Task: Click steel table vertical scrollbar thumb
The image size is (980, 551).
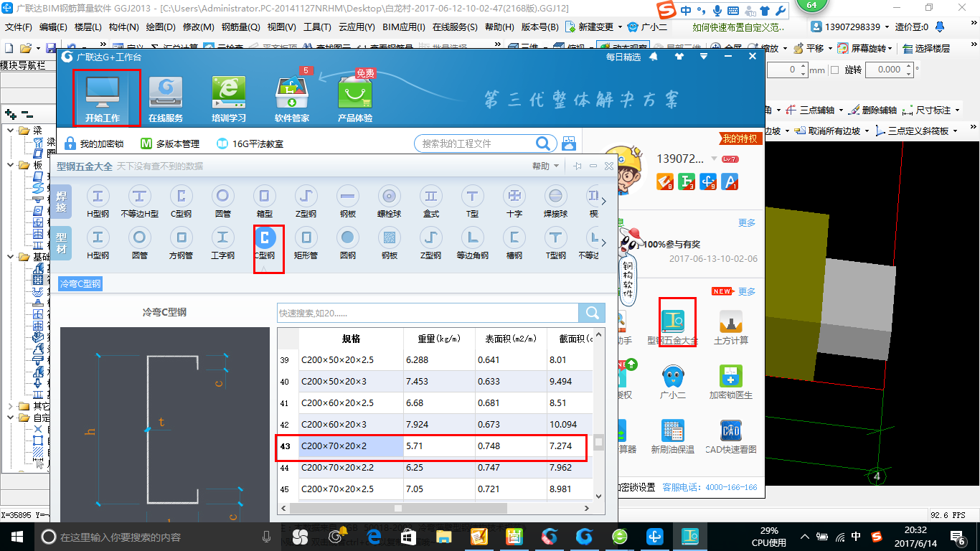Action: [x=599, y=442]
